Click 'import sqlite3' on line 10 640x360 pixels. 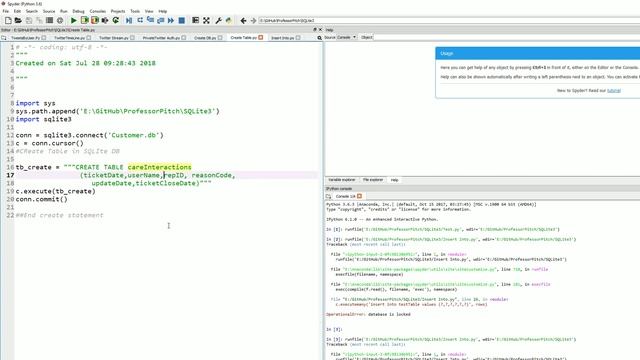44,119
